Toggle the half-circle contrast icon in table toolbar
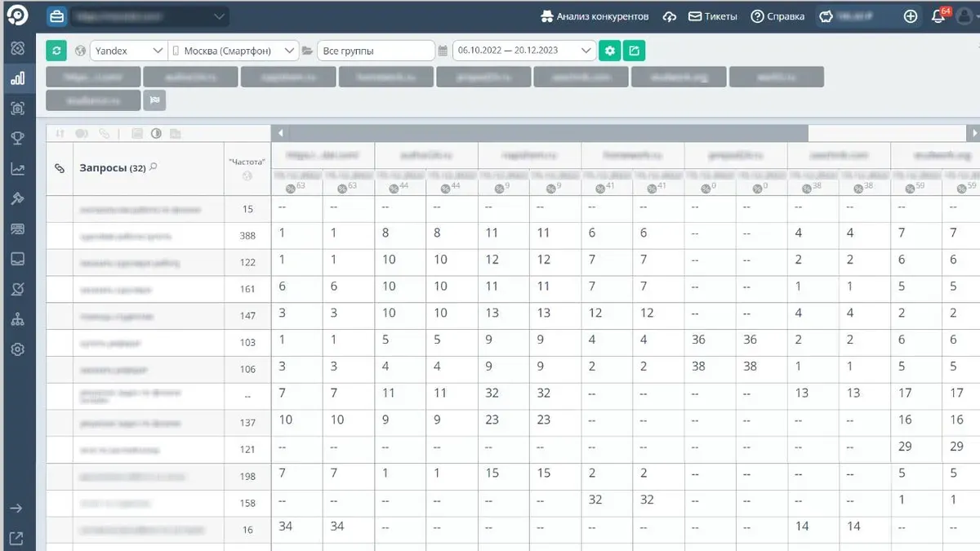Viewport: 980px width, 551px height. coord(156,133)
